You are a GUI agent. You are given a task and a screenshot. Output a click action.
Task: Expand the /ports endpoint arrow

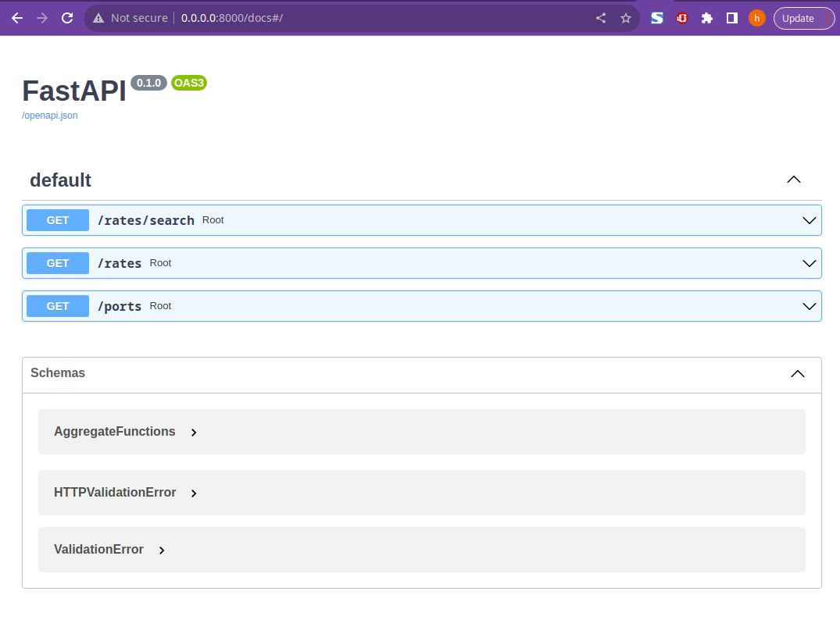click(x=810, y=306)
